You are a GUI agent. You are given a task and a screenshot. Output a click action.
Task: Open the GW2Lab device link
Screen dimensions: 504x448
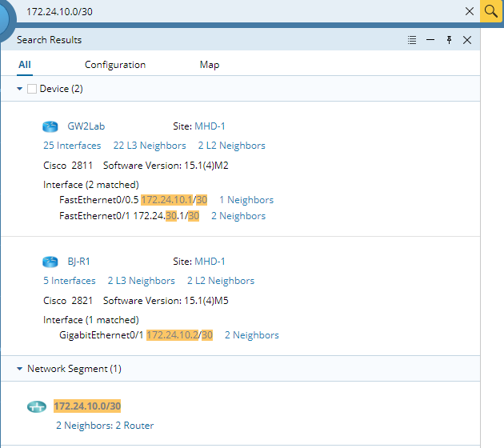86,126
